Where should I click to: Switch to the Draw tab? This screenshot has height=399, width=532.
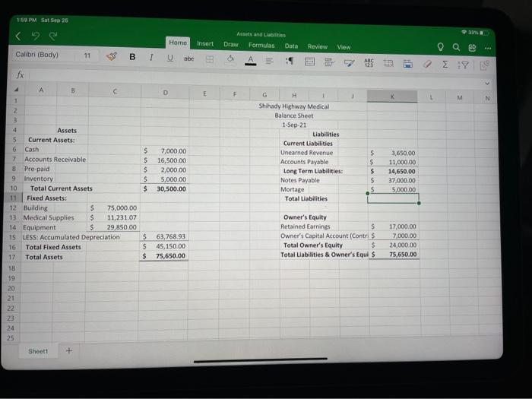pyautogui.click(x=231, y=44)
